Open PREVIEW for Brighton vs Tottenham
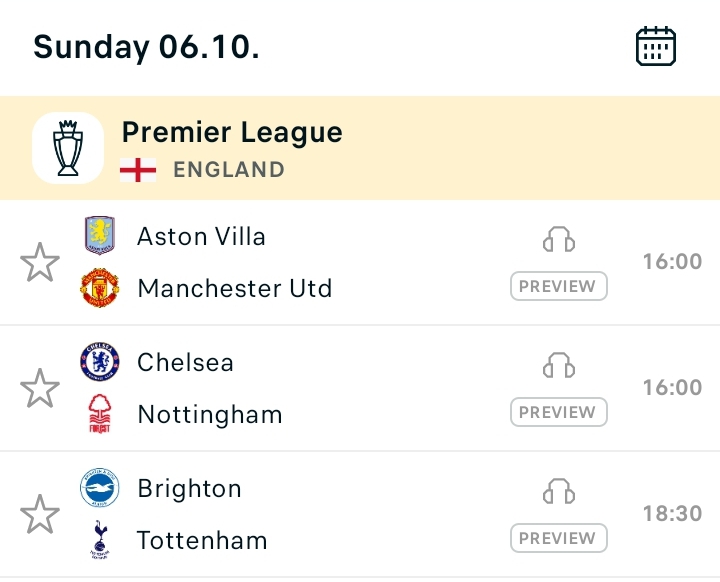 click(x=559, y=538)
